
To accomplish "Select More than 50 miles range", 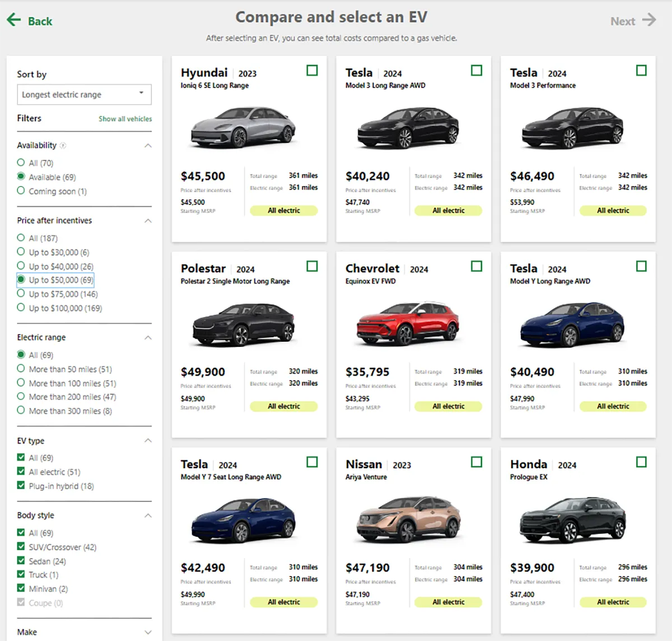I will click(x=21, y=369).
